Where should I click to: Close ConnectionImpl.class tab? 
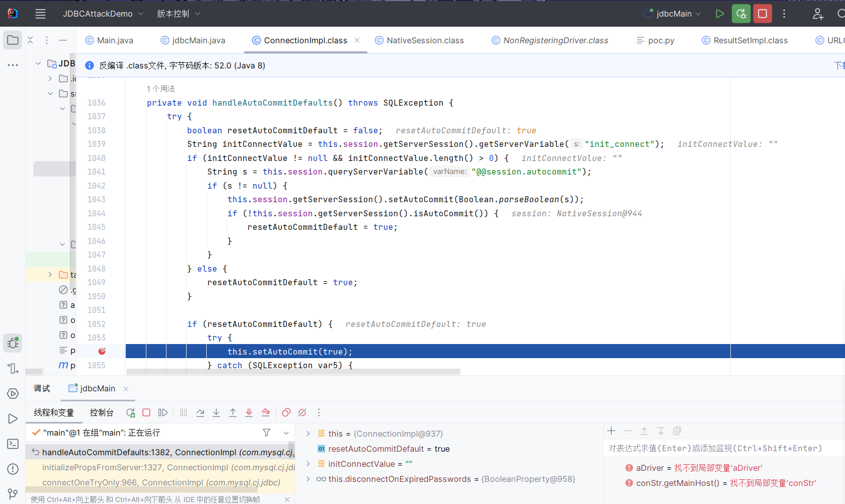[x=357, y=40]
